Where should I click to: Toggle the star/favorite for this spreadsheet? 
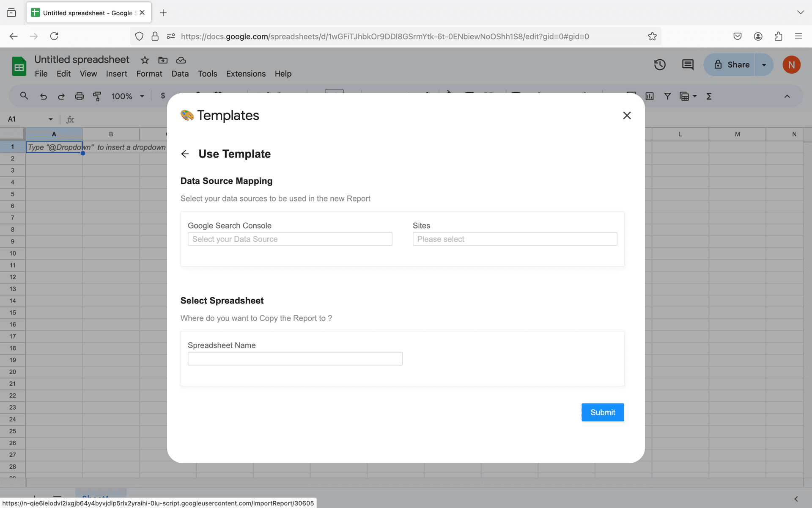144,60
